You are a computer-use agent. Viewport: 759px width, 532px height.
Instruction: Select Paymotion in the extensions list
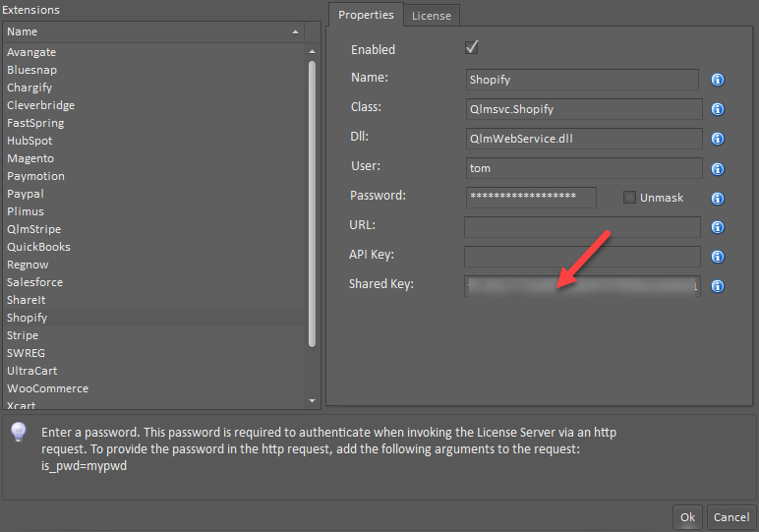click(153, 176)
